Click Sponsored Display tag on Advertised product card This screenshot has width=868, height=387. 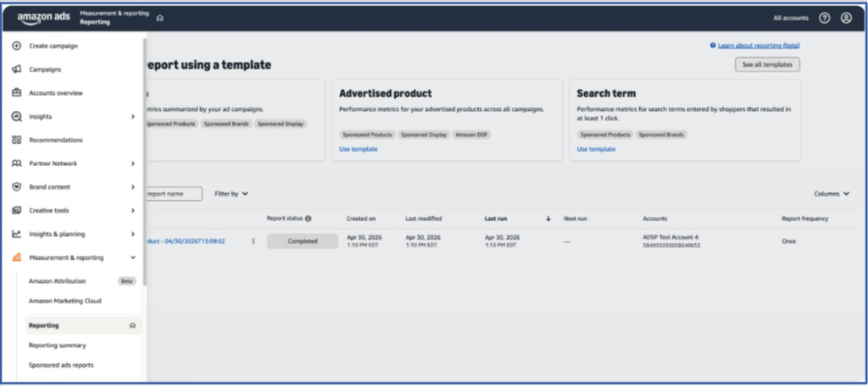424,135
